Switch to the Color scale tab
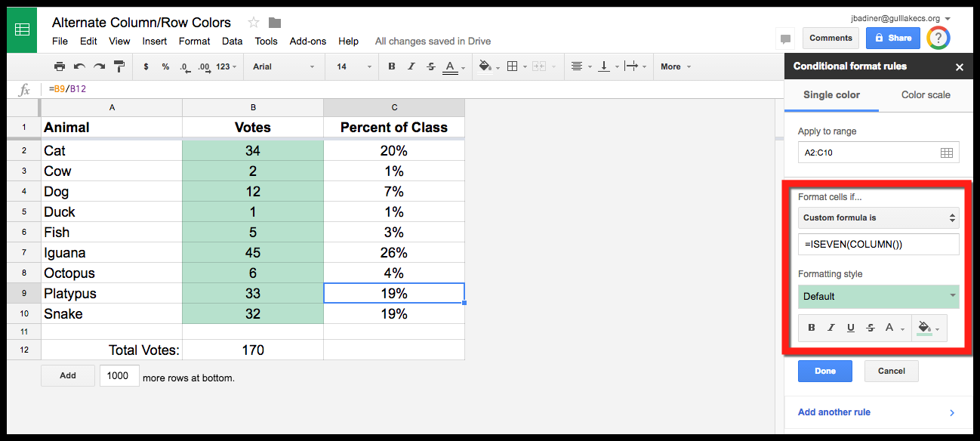Image resolution: width=980 pixels, height=441 pixels. (926, 95)
